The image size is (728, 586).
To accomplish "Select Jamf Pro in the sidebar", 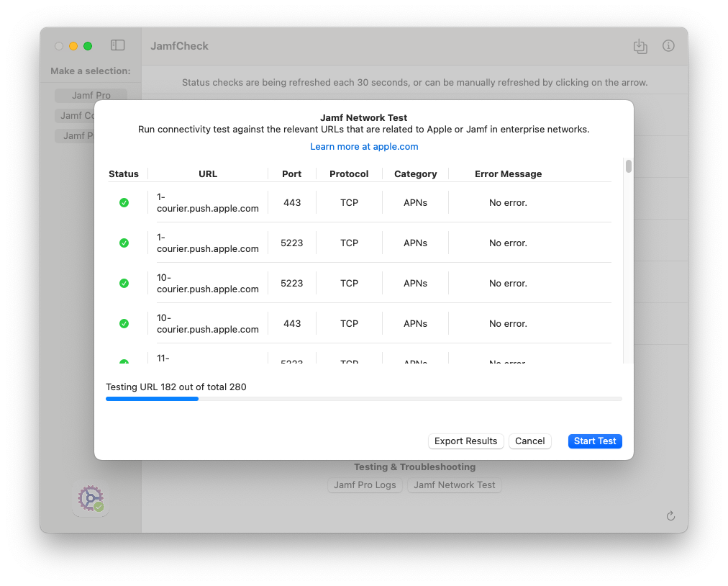I will [x=91, y=95].
